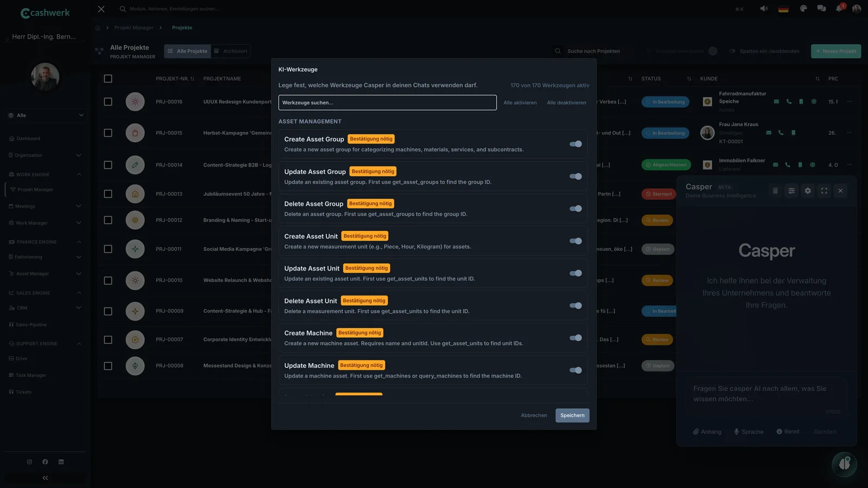Select checkbox for project PRJ-00016
The width and height of the screenshot is (868, 488).
(x=108, y=101)
